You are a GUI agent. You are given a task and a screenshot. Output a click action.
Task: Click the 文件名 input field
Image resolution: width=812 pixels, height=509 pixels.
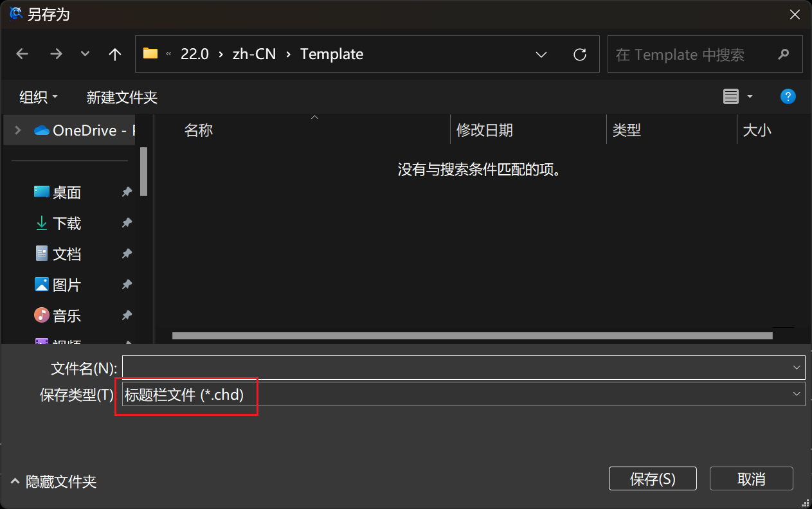point(464,368)
